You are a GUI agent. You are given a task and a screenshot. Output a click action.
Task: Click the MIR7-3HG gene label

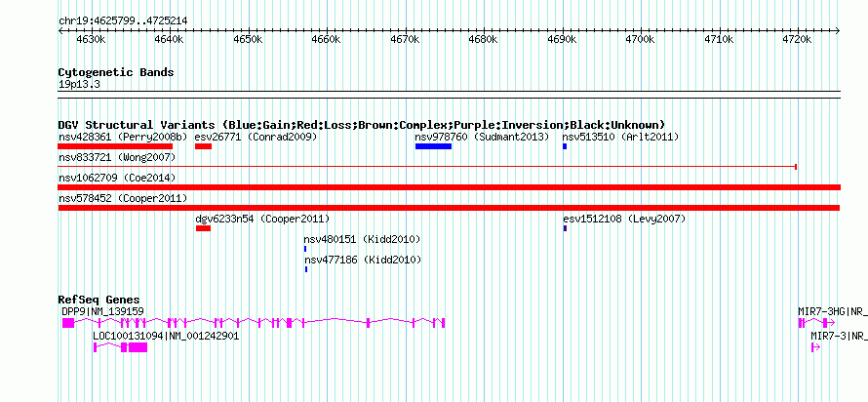click(832, 311)
